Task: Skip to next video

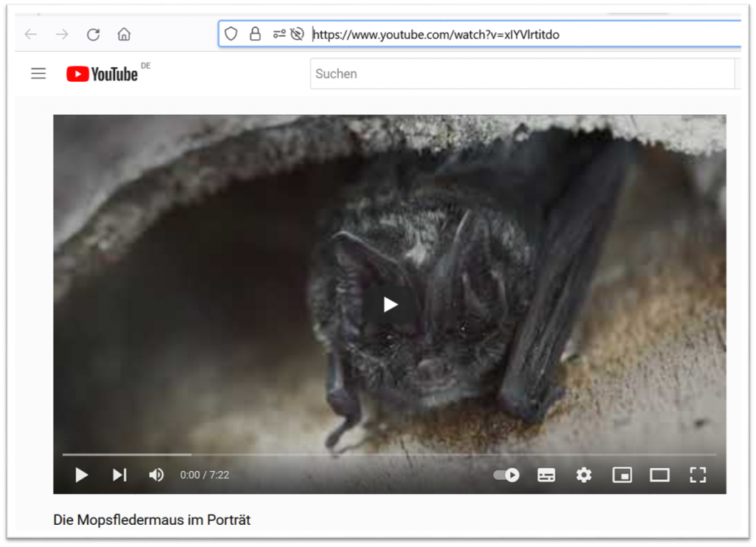Action: 119,475
